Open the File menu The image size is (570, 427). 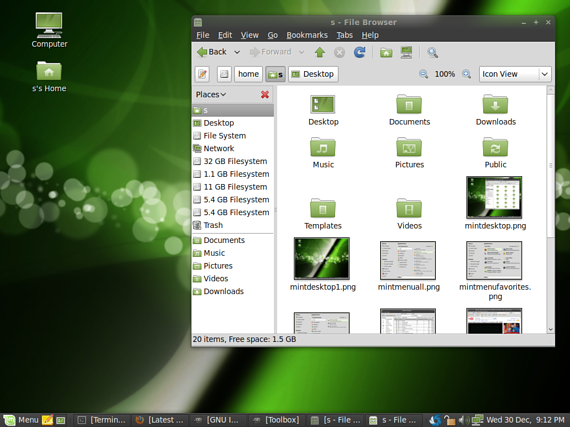coord(202,35)
